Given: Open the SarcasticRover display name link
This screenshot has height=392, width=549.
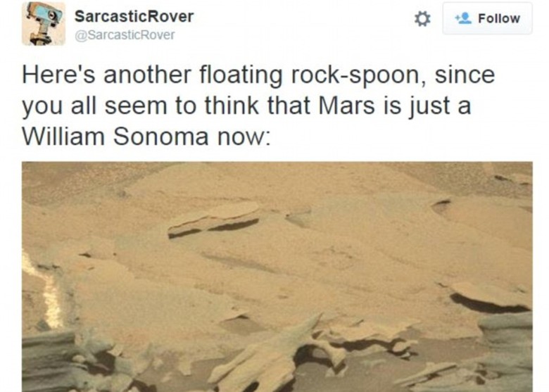Looking at the screenshot, I should 134,16.
